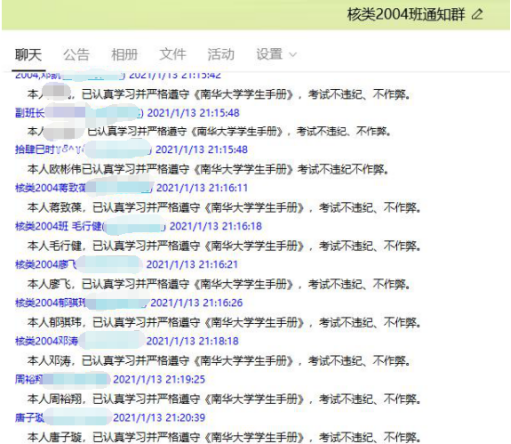
Task: Click sender name 周裕翔
Action: tap(29, 379)
